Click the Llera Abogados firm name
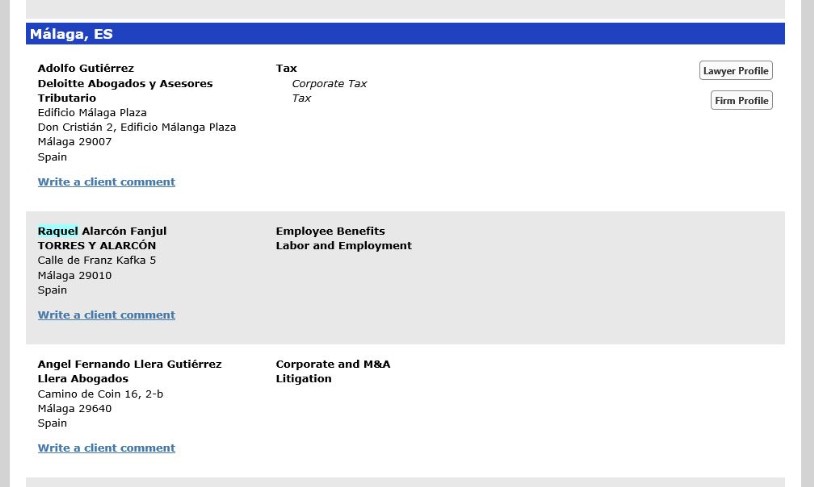The height and width of the screenshot is (487, 814). tap(82, 379)
